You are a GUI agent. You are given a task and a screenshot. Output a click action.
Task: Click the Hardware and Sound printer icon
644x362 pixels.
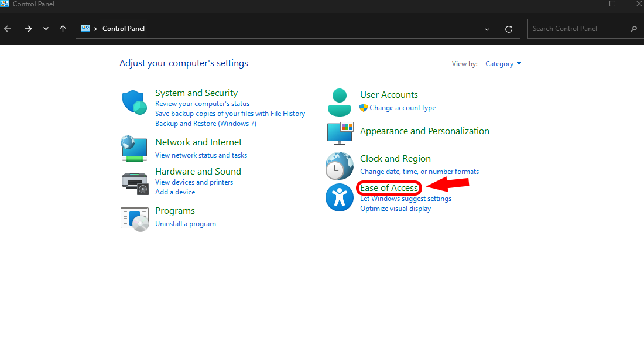point(135,183)
